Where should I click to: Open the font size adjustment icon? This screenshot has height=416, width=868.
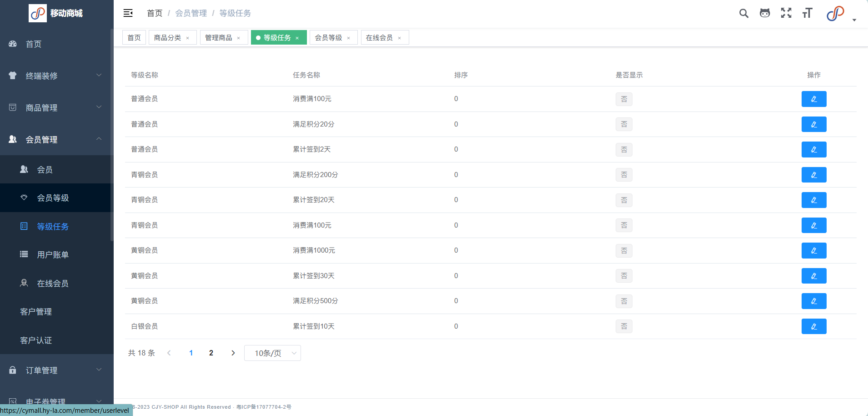point(808,13)
